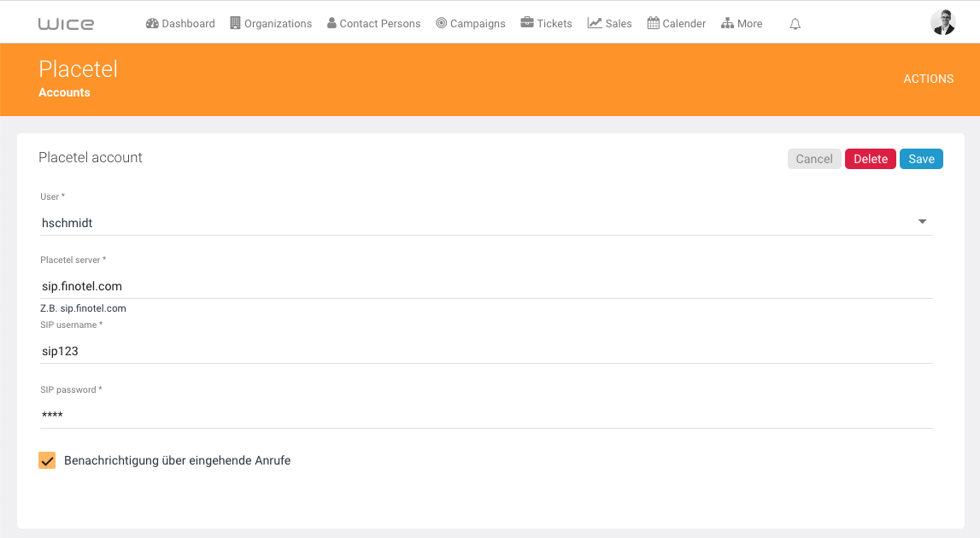
Task: Delete this Placetel account
Action: click(x=871, y=159)
